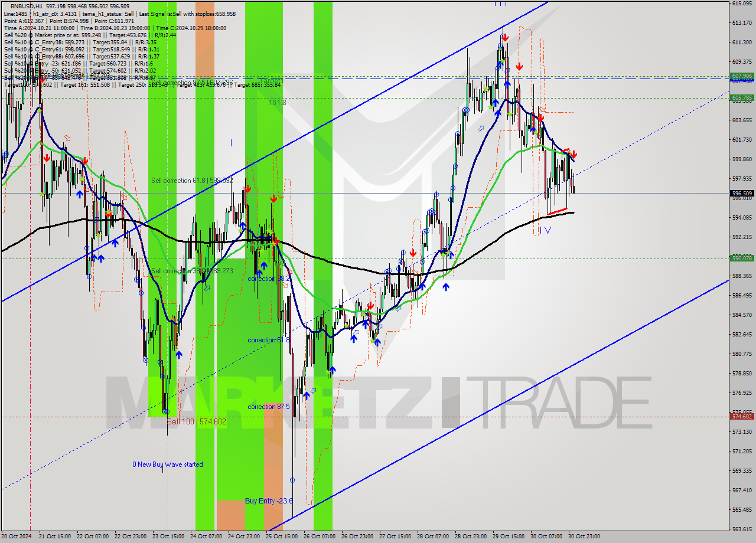Select the 569.335 price axis value
The image size is (756, 543).
(x=742, y=470)
